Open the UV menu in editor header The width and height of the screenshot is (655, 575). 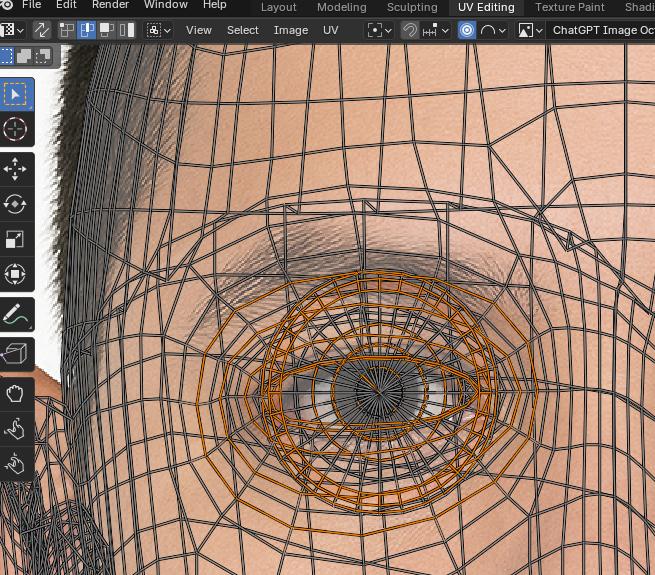tap(330, 30)
